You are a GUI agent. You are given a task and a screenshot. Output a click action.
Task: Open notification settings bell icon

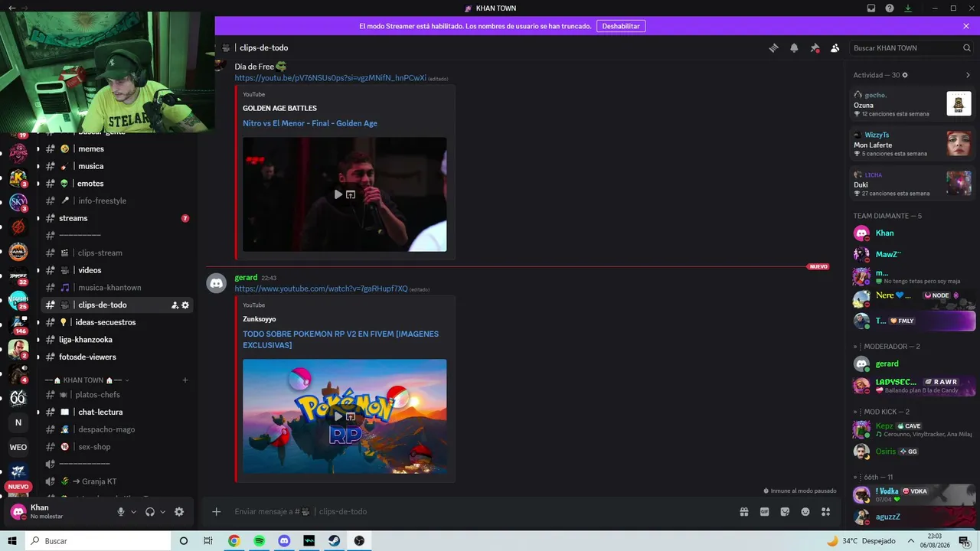[794, 47]
